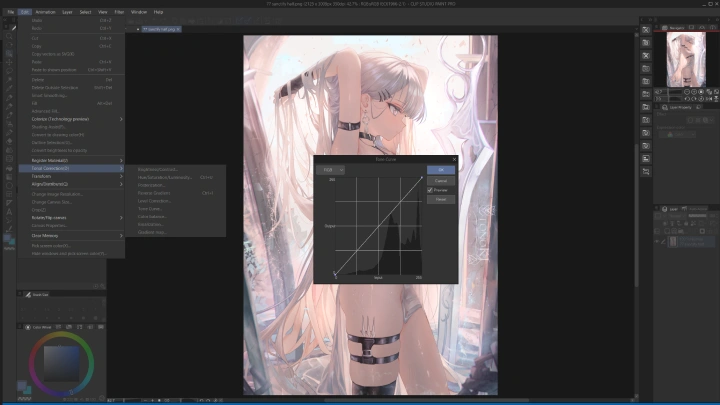720x405 pixels.
Task: Toggle visibility eye of the layer
Action: [657, 242]
